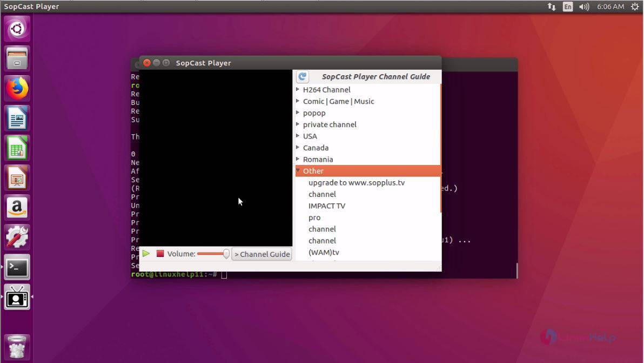Viewport: 644px width, 363px height.
Task: Launch Firefox web browser from the launcher
Action: click(17, 88)
